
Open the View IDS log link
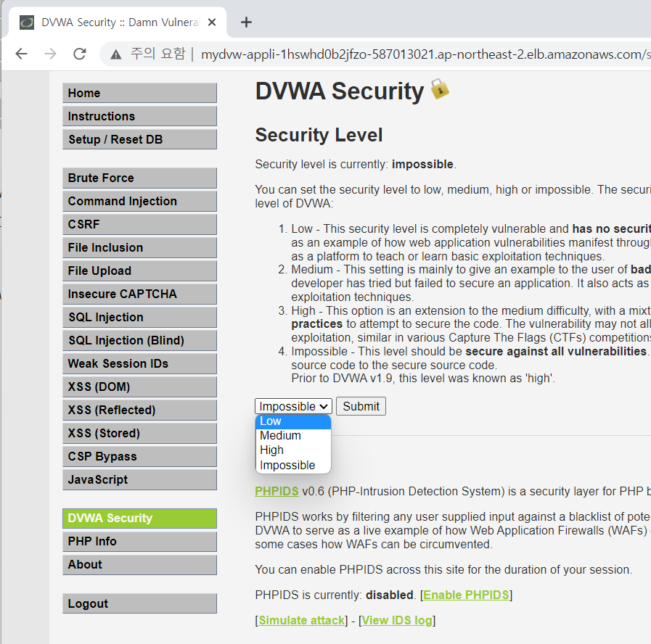[397, 621]
